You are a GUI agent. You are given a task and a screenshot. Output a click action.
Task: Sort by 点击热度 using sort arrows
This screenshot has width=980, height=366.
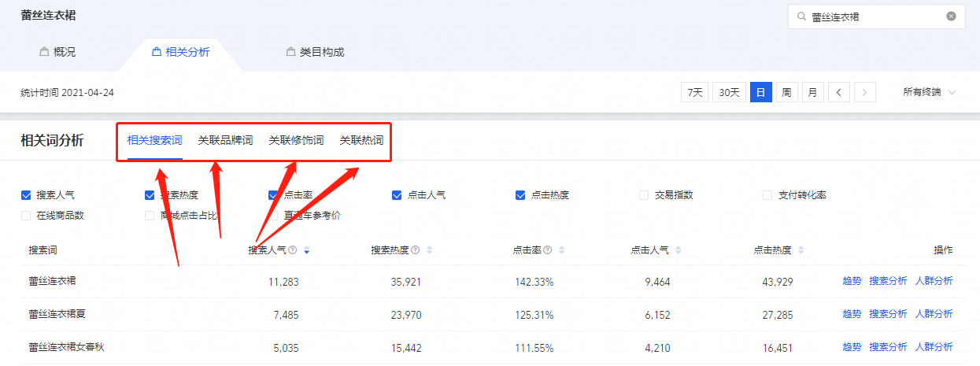(x=801, y=250)
